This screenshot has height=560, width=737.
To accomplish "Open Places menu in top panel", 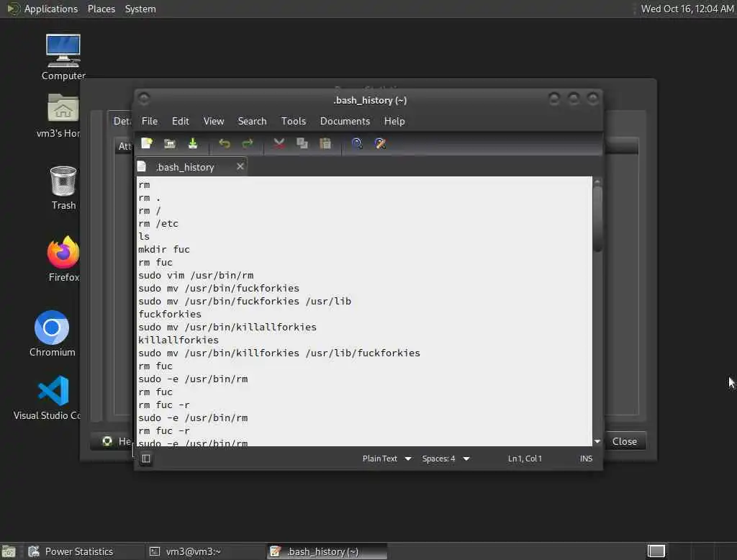I will (x=101, y=9).
